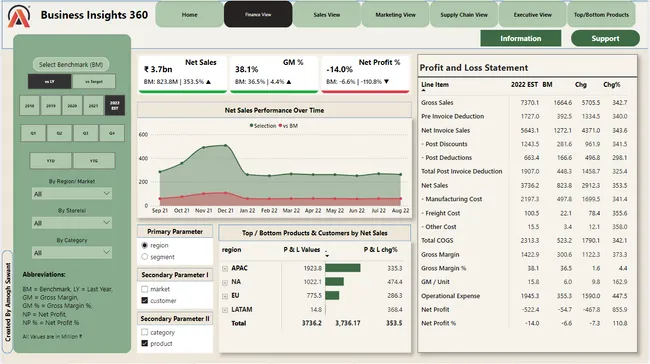The image size is (650, 364).
Task: Uncheck the customer checkbox
Action: tap(145, 301)
